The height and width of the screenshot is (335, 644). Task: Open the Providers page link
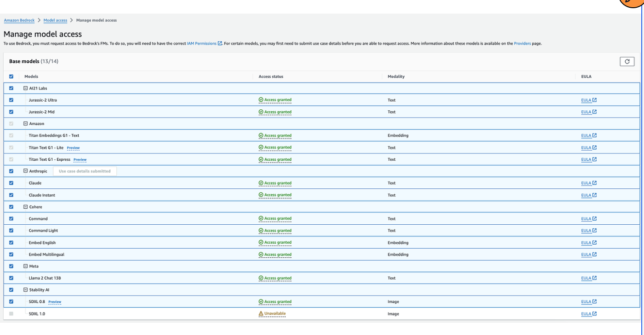[522, 44]
